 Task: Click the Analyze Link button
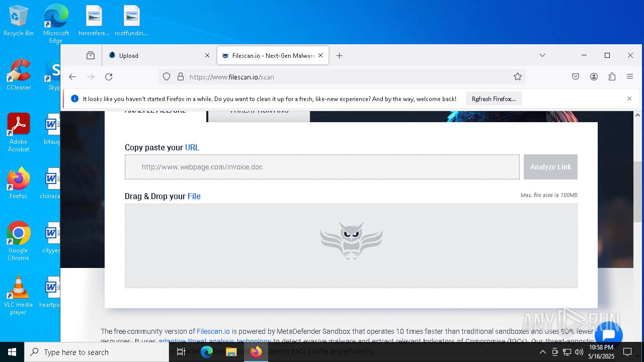click(550, 167)
